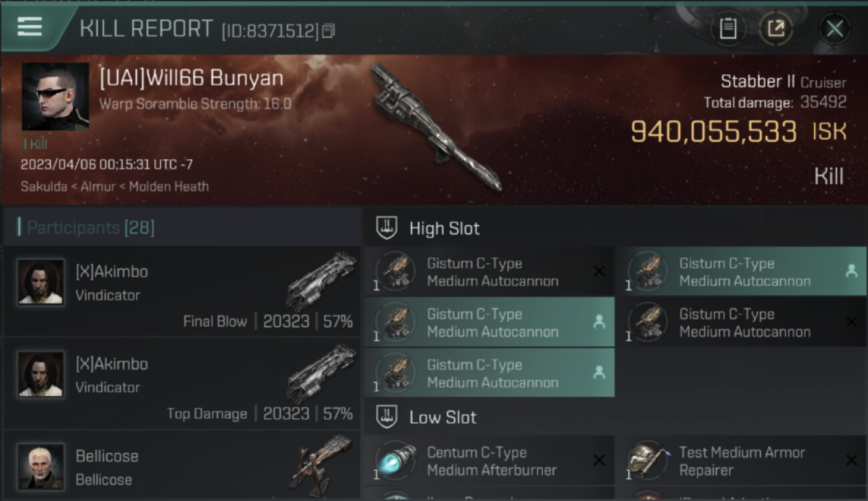Select the highlighted top-right Gistum Autocannon
Screen dimensions: 868x501
pyautogui.click(x=742, y=272)
